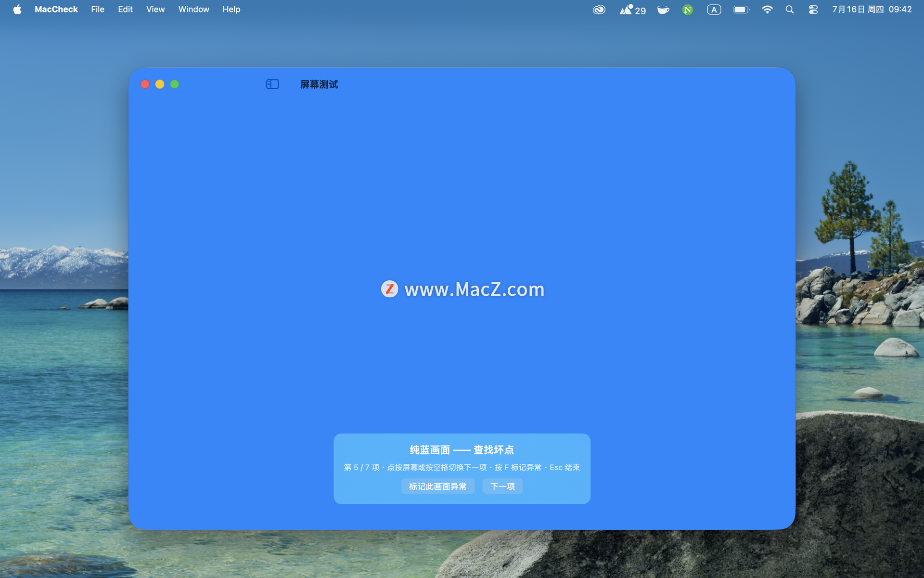Open the View menu
Screen dimensions: 924x578
tap(155, 10)
